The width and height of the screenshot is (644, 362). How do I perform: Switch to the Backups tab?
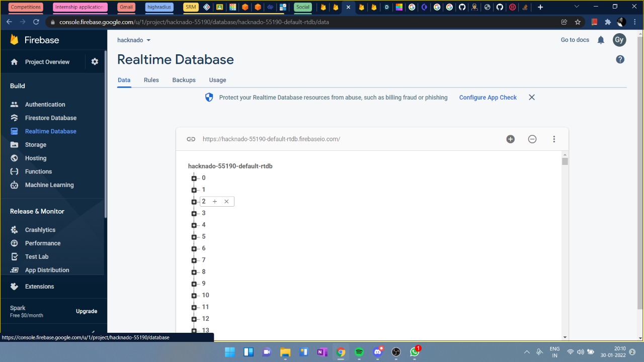(184, 80)
